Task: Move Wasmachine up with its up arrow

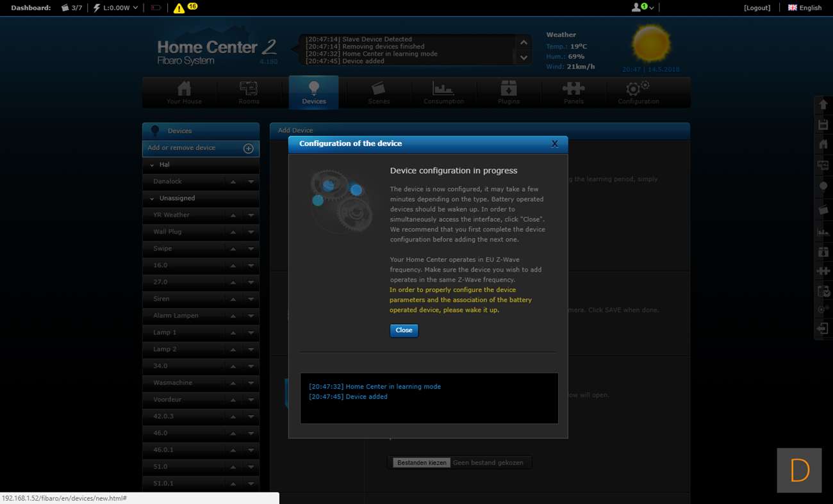Action: [x=233, y=383]
